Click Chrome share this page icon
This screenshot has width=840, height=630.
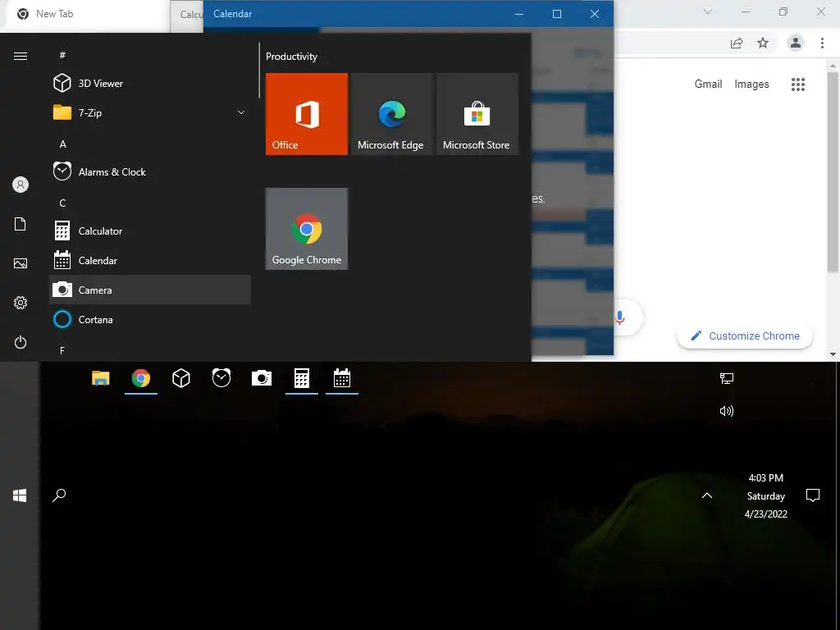737,43
